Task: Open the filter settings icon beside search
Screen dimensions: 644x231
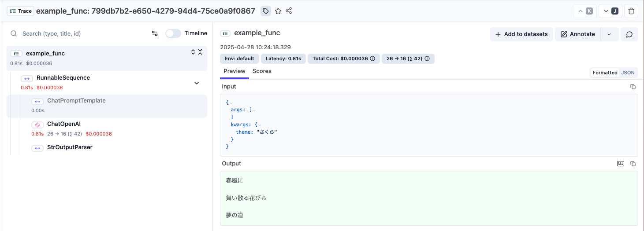Action: click(x=155, y=33)
